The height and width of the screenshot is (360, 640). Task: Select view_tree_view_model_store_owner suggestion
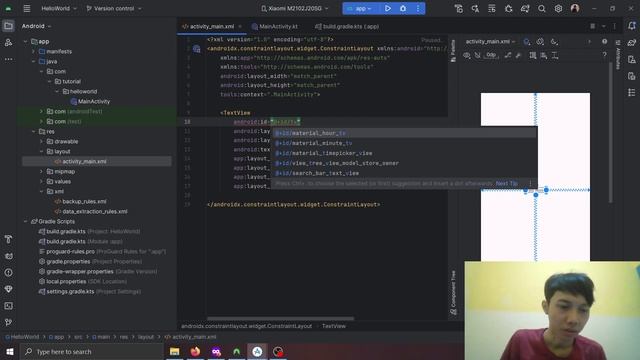coord(404,163)
